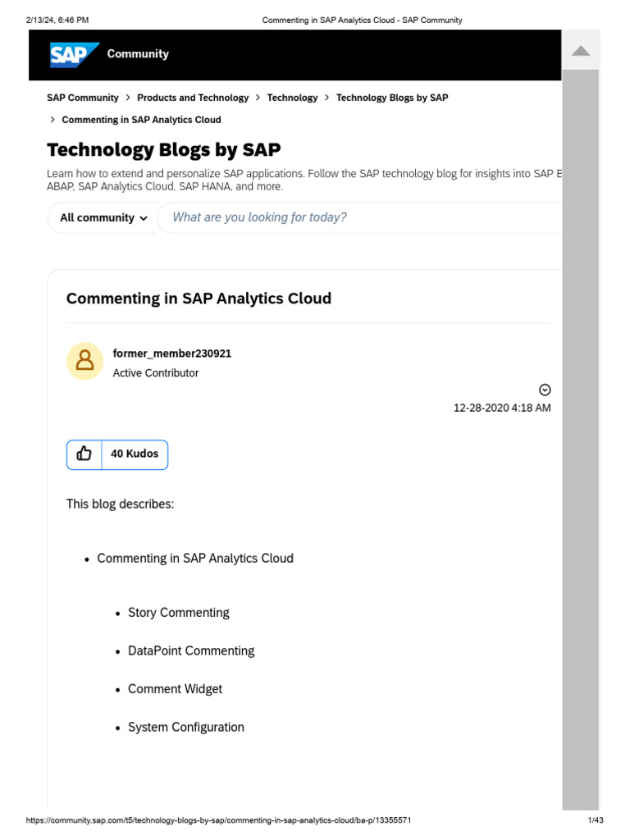
Task: Go to Products and Technology breadcrumb
Action: 193,98
